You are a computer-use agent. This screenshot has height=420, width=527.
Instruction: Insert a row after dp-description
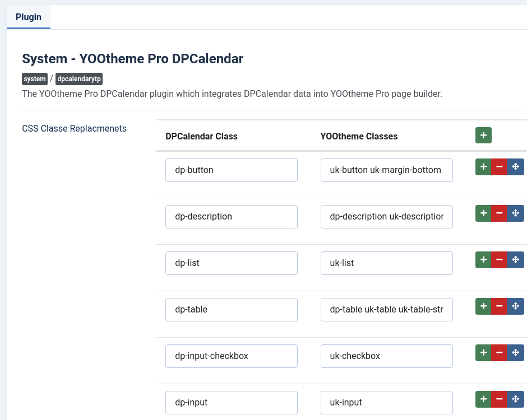pyautogui.click(x=483, y=213)
